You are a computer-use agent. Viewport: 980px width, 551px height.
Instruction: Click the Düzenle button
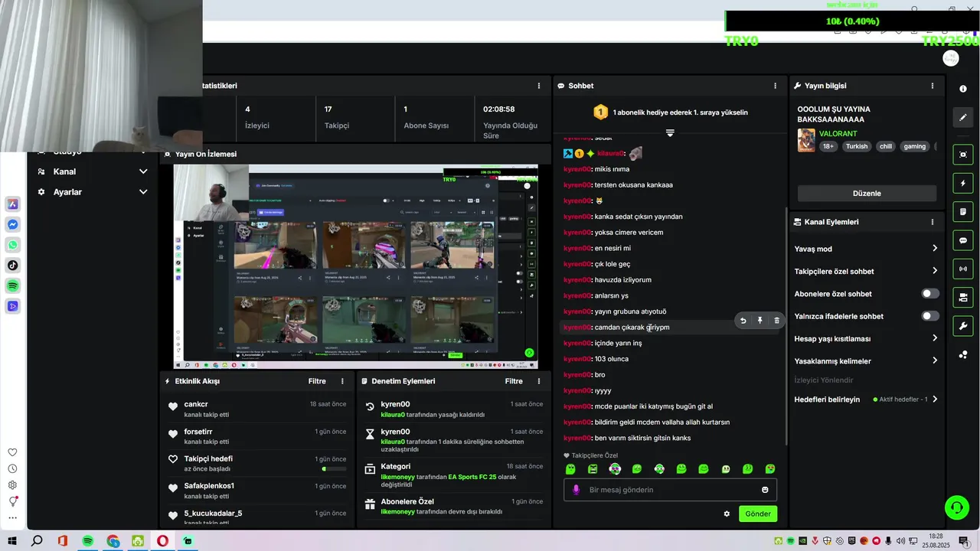(867, 194)
